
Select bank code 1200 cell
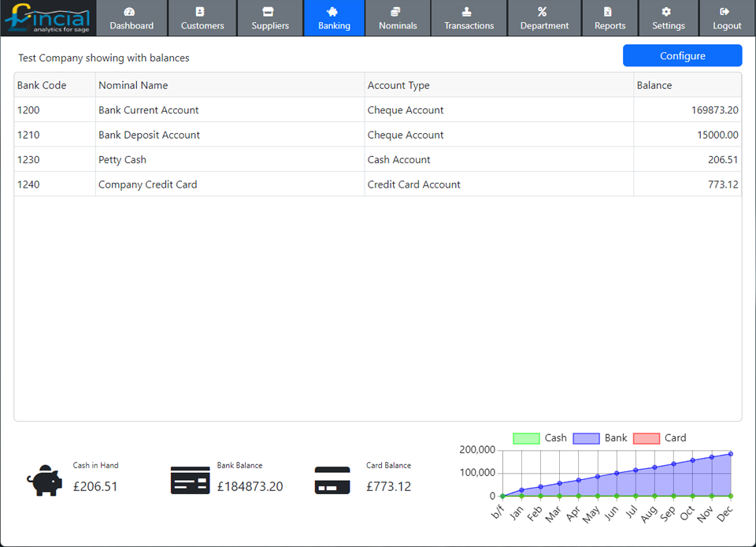pos(55,110)
